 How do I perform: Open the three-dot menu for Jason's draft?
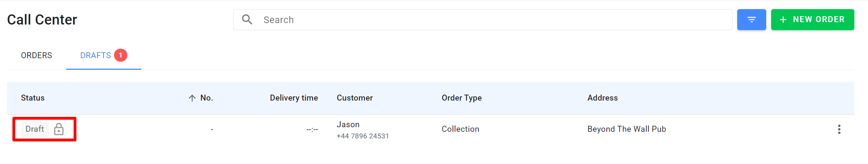839,129
